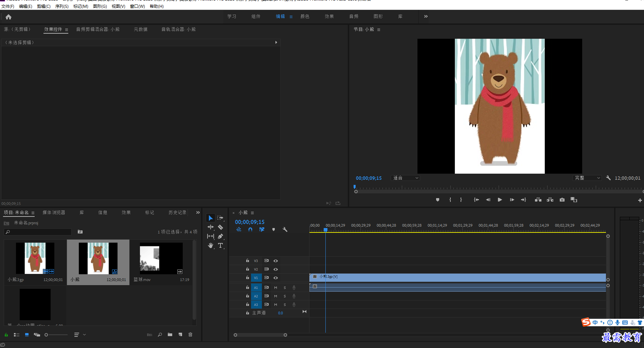Play the program monitor video
Viewport: 644px width, 348px height.
click(500, 200)
